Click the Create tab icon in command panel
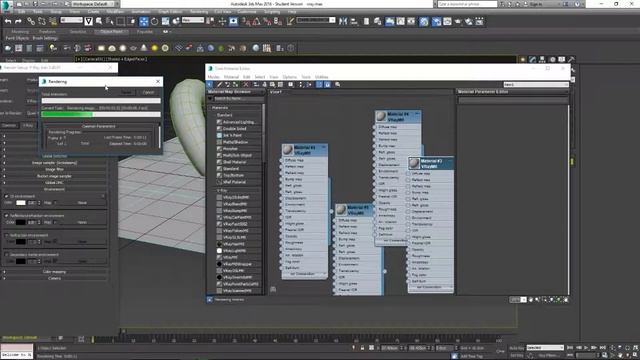Image resolution: width=640 pixels, height=360 pixels. click(523, 60)
